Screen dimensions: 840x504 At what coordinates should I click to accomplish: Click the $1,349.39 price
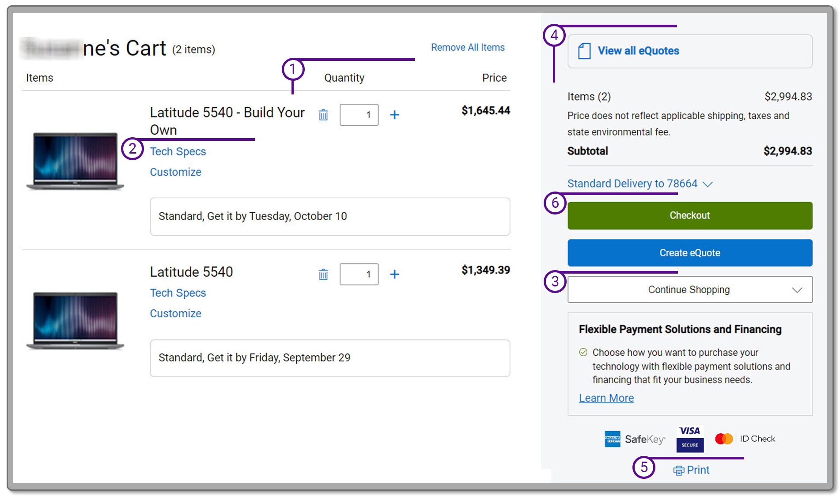coord(486,270)
